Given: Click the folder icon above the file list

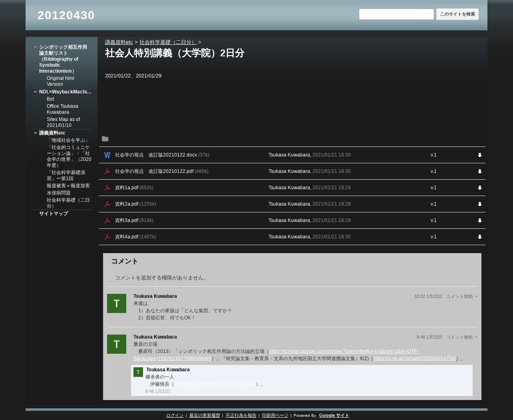Looking at the screenshot, I should click(x=105, y=139).
